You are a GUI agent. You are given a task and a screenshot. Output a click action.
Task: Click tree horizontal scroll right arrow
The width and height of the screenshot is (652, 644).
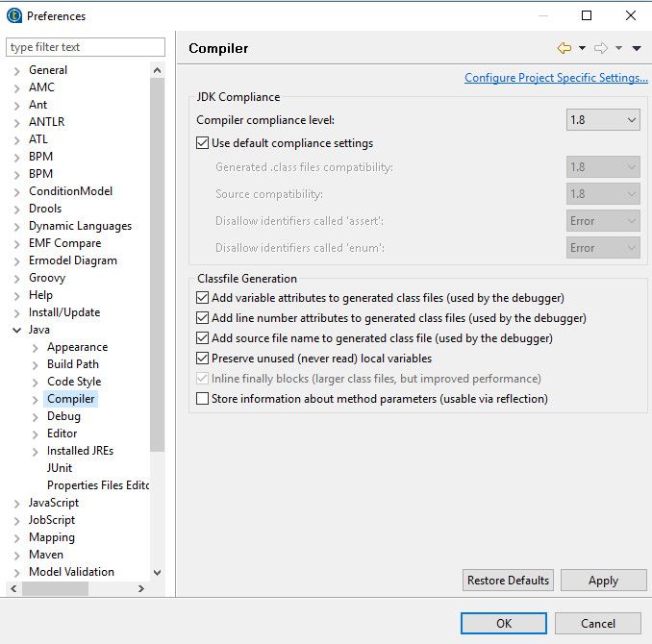pos(141,588)
